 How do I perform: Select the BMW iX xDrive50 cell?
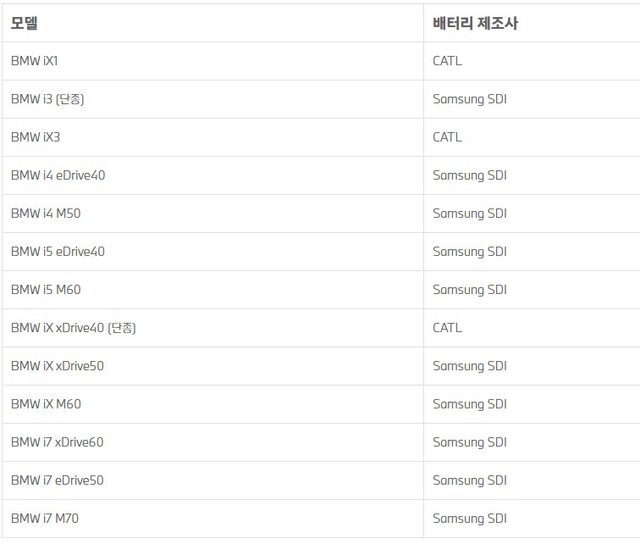coord(57,365)
